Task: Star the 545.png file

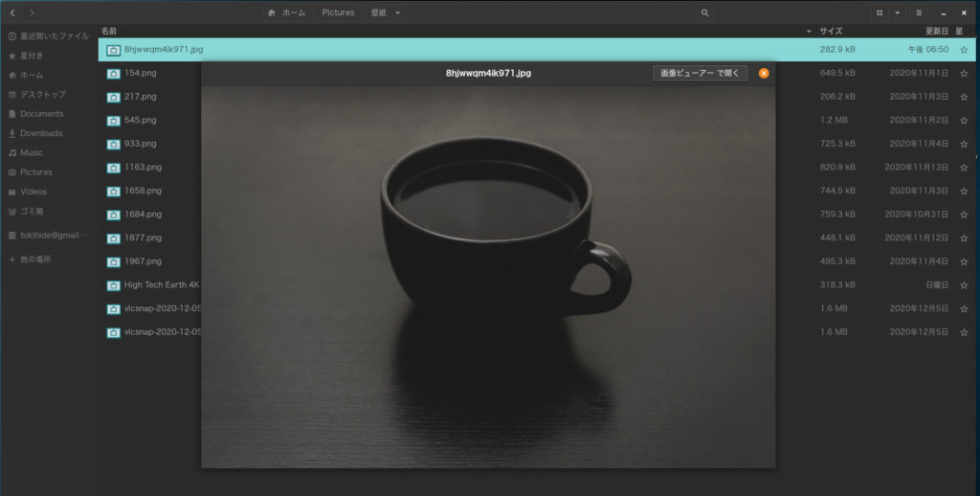Action: [964, 120]
